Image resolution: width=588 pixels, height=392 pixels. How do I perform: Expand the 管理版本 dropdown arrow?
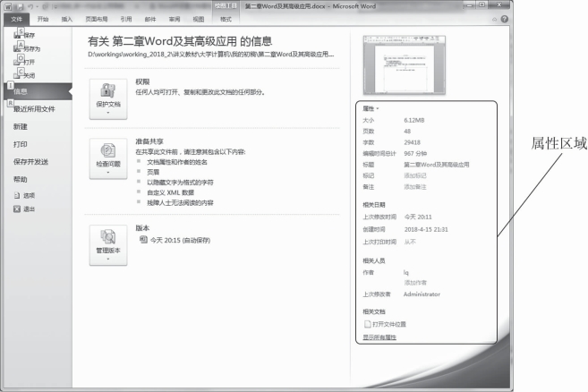pyautogui.click(x=108, y=259)
